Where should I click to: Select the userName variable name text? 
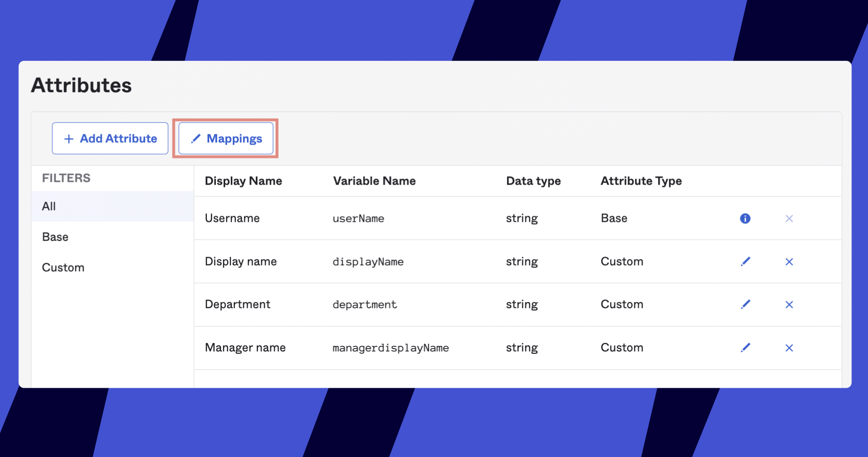tap(358, 219)
